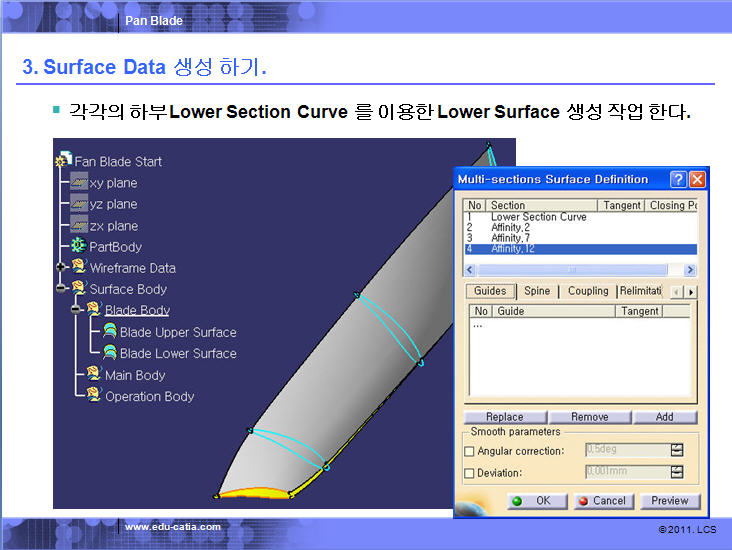Click the Add button
Screen dimensions: 732x550
664,417
